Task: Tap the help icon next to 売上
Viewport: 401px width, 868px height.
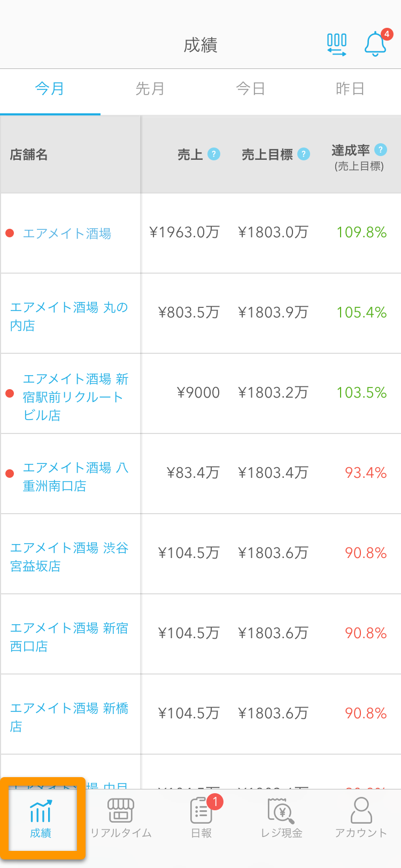Action: coord(214,154)
